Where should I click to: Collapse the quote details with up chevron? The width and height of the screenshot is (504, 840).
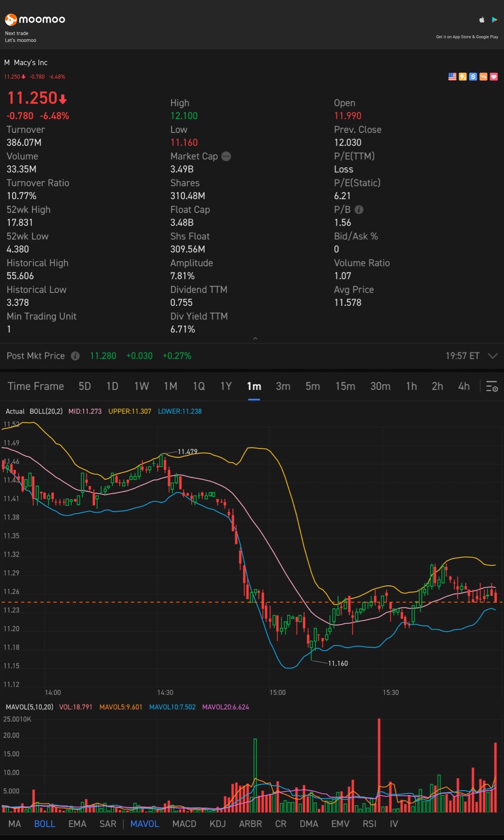[255, 338]
